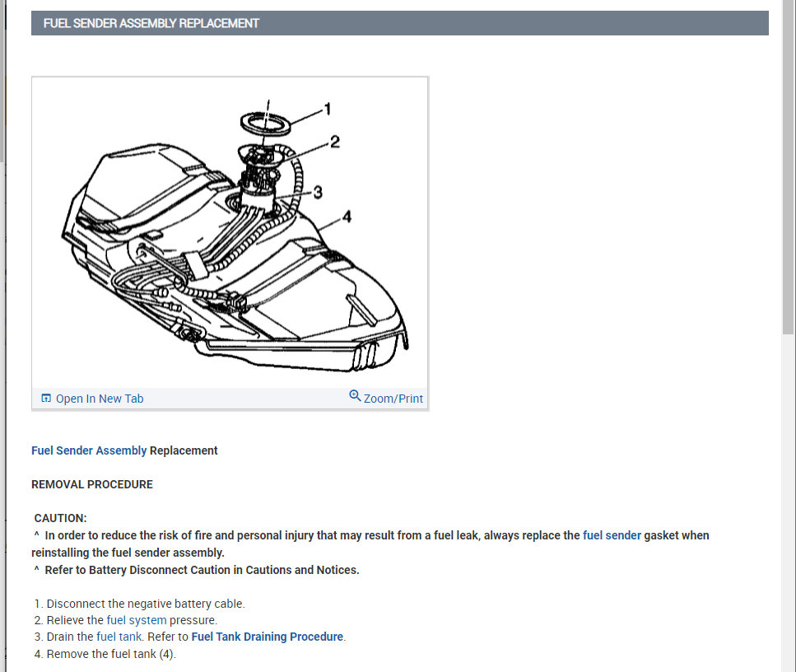
Task: Click the CAUTION: label
Action: coord(60,518)
